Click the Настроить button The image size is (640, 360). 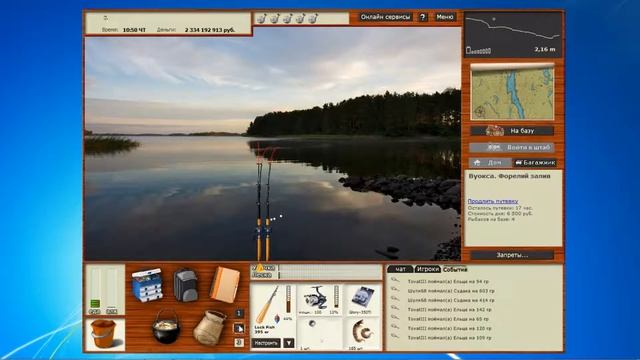(266, 343)
